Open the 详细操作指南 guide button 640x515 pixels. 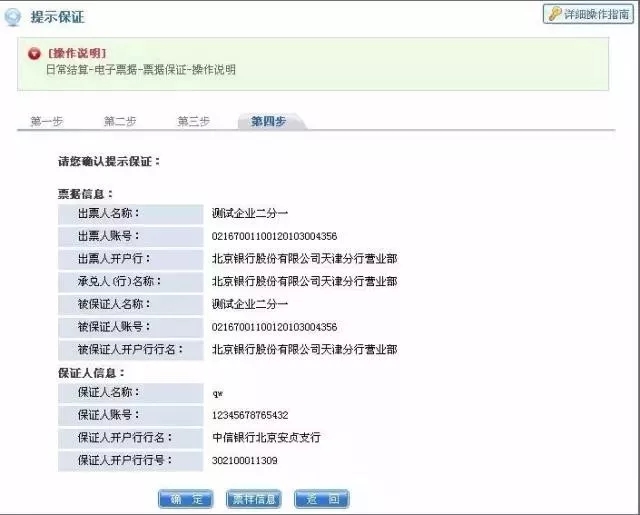tap(588, 14)
